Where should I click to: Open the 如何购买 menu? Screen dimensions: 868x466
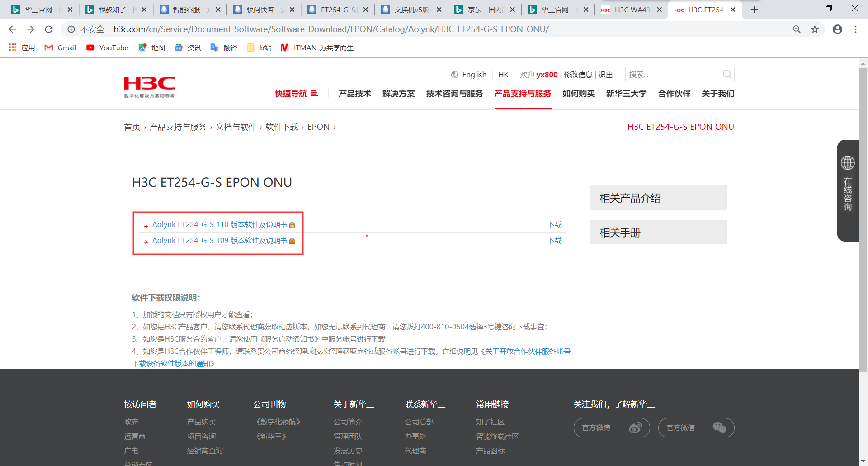tap(579, 94)
